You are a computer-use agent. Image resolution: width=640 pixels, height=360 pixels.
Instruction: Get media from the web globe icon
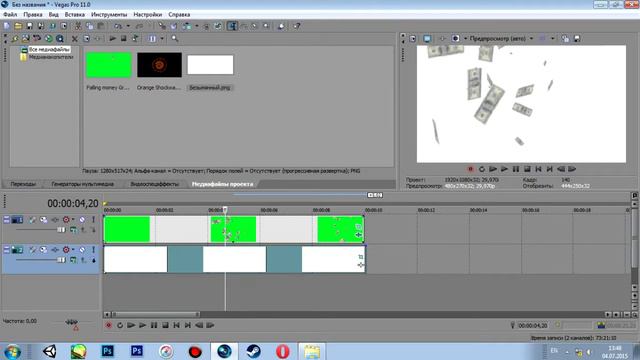(x=49, y=39)
